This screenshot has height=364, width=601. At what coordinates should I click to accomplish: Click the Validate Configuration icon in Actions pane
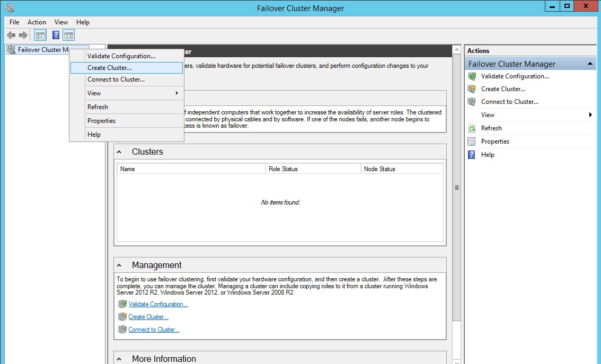point(472,76)
